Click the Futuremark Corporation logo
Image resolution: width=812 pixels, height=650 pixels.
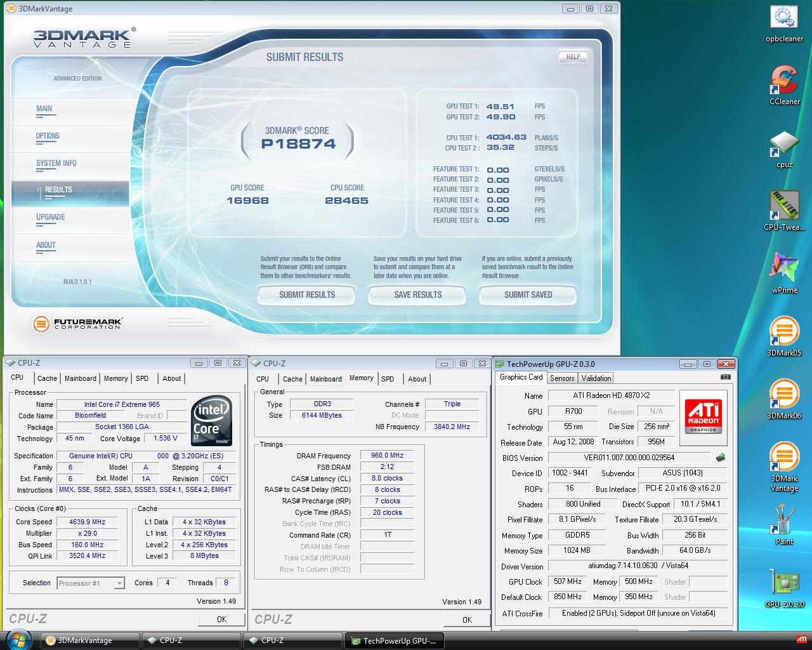click(77, 324)
